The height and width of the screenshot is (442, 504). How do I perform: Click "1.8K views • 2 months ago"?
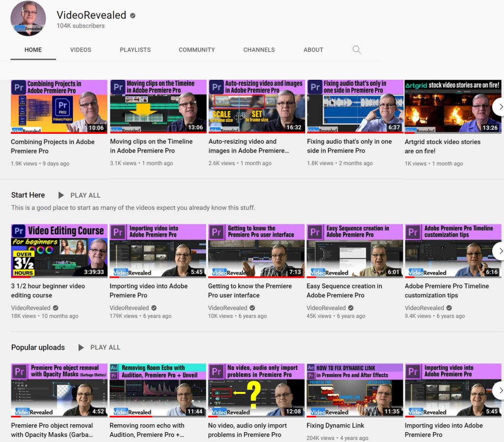point(340,163)
